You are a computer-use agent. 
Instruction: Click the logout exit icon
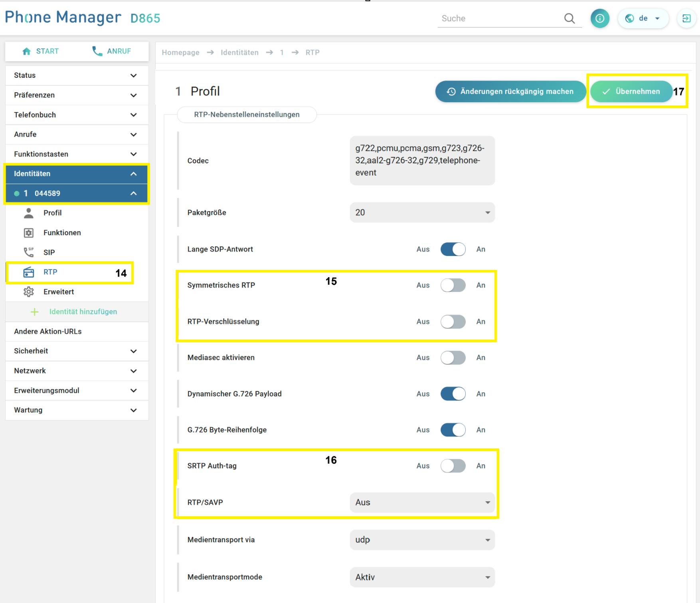[686, 18]
